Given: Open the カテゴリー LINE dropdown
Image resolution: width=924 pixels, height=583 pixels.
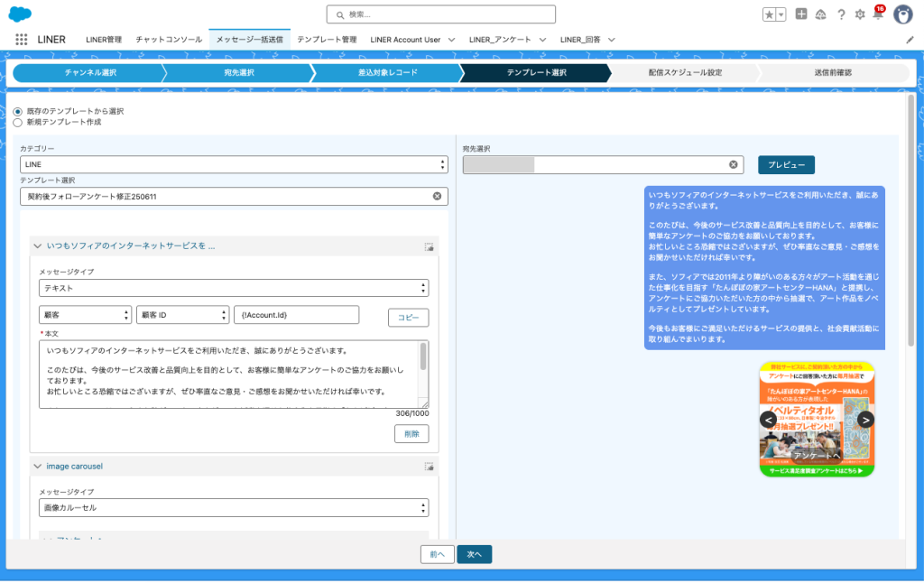Looking at the screenshot, I should pyautogui.click(x=234, y=164).
